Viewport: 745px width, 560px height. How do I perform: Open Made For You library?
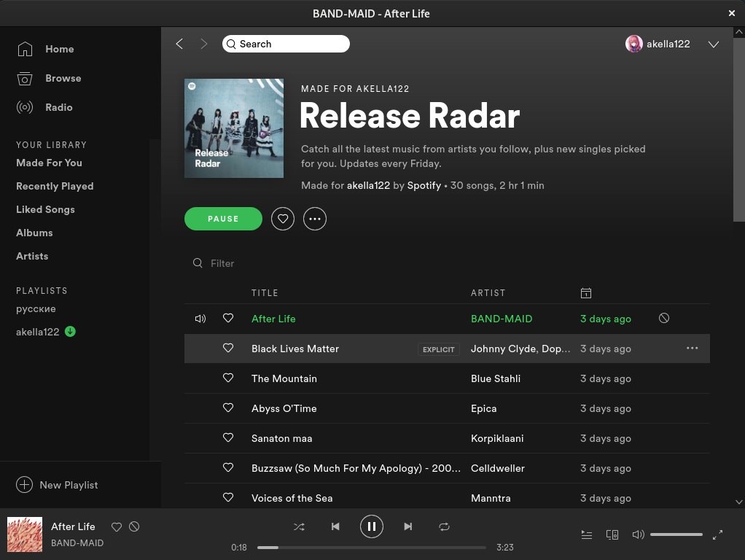[x=49, y=163]
